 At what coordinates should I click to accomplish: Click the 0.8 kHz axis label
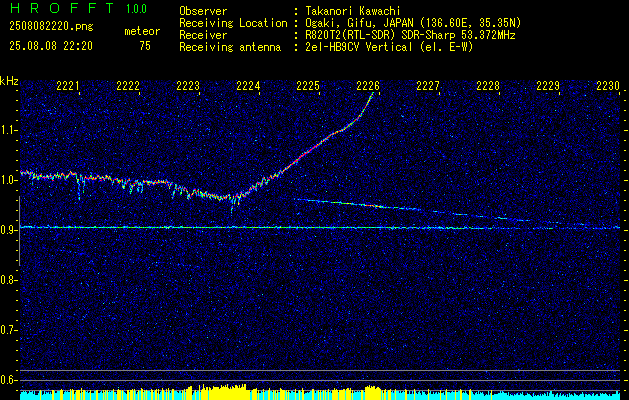(9, 280)
